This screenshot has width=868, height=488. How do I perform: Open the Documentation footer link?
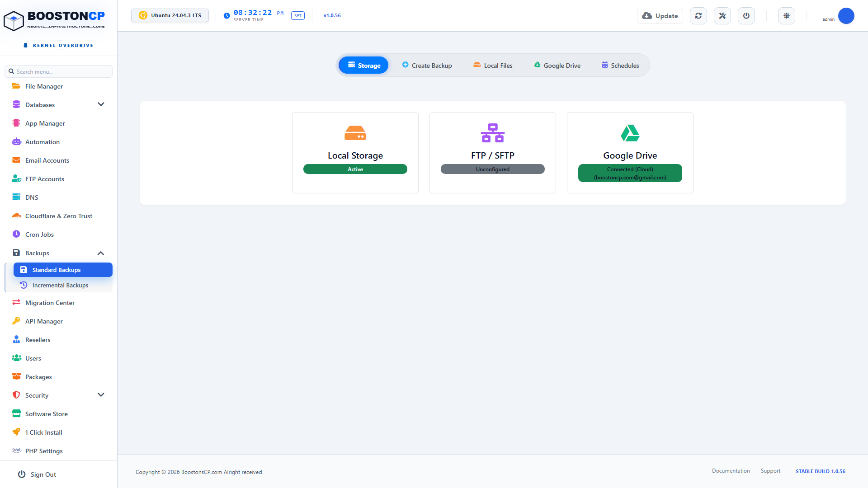coord(731,471)
